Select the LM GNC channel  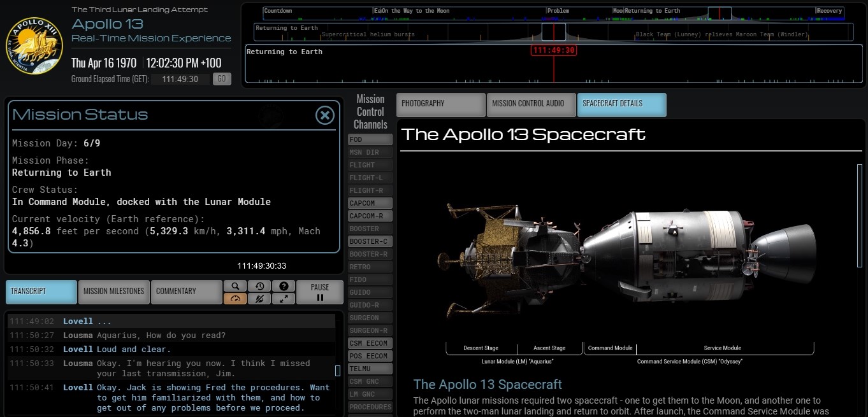pos(370,394)
